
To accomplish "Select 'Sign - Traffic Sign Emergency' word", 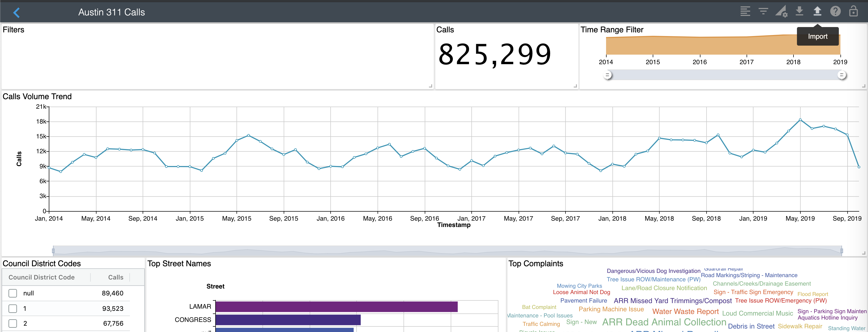I will 753,292.
